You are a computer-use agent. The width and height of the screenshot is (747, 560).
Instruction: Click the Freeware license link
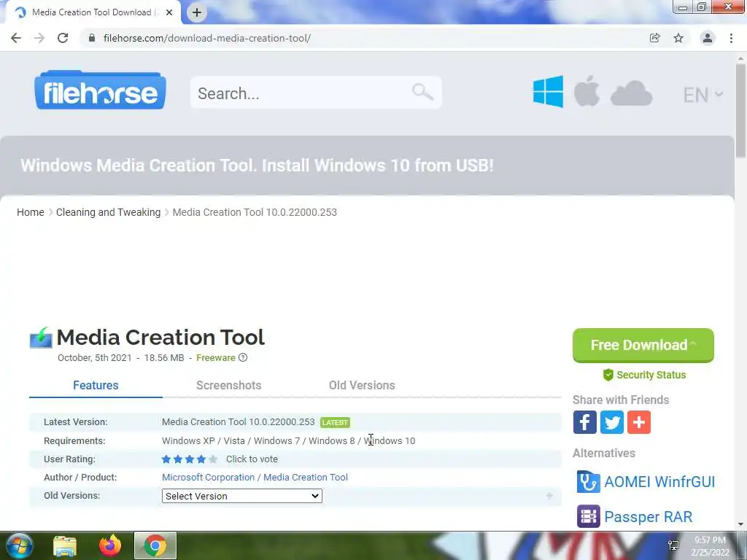click(216, 357)
